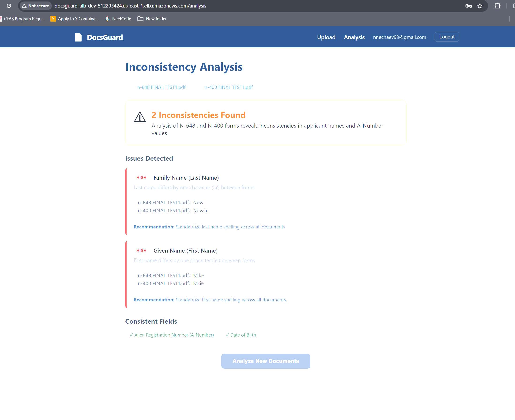Image resolution: width=515 pixels, height=420 pixels.
Task: Open Apply to Y Combinator bookmark
Action: [75, 19]
